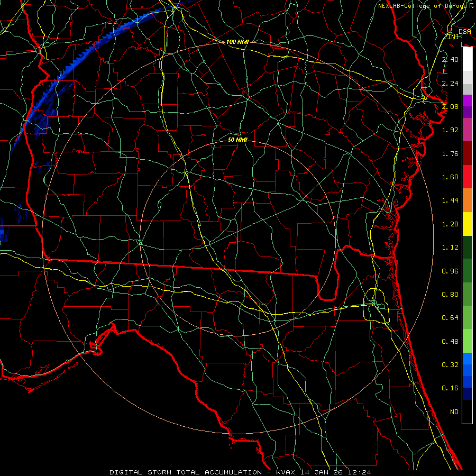Click the '2.40' scale value

click(450, 59)
